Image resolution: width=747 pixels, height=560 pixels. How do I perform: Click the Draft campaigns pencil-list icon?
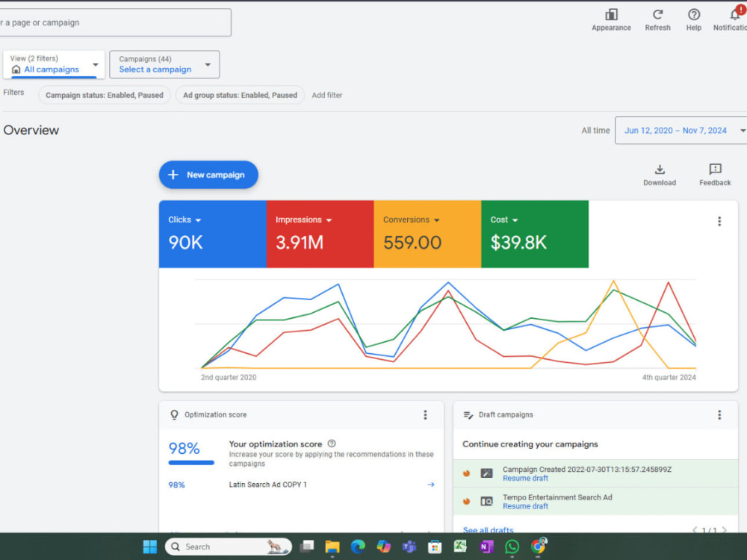point(468,415)
